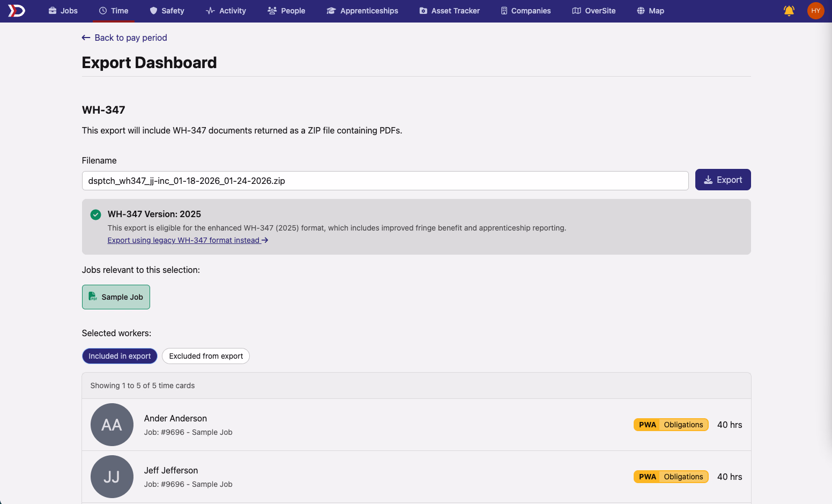Image resolution: width=832 pixels, height=504 pixels.
Task: Click the Jobs briefcase icon
Action: pyautogui.click(x=53, y=11)
